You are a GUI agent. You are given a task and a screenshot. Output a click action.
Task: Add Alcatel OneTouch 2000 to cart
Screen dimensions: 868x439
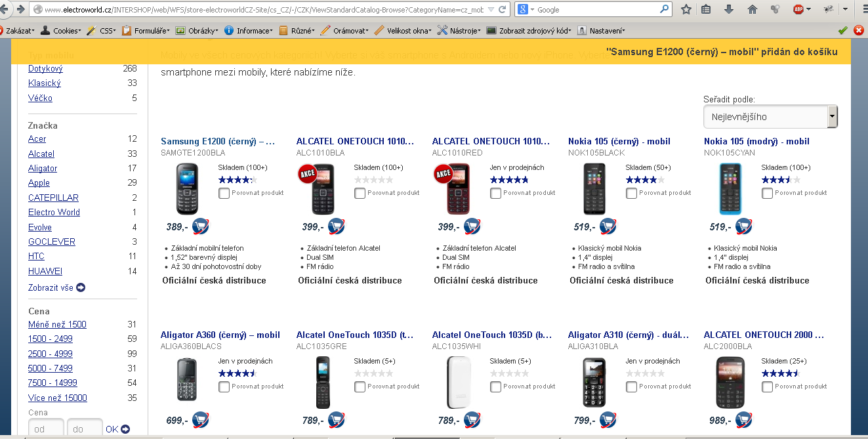point(743,420)
